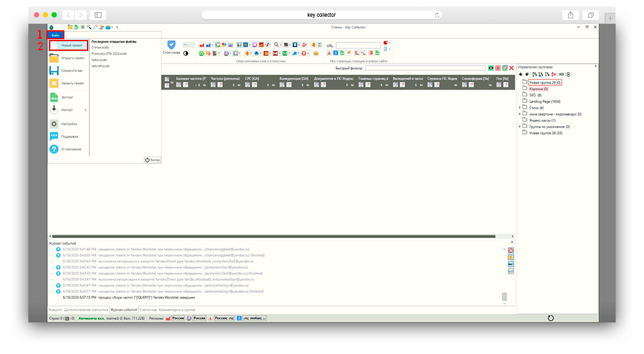The image size is (644, 354).
Task: Select Landing Page (1004) group
Action: (545, 102)
